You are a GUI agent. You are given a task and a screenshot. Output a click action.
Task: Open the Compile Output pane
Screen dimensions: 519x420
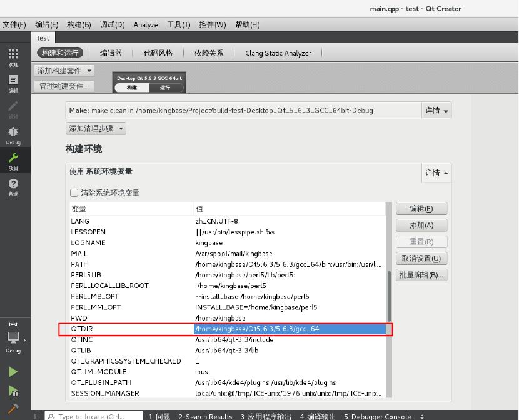point(318,416)
